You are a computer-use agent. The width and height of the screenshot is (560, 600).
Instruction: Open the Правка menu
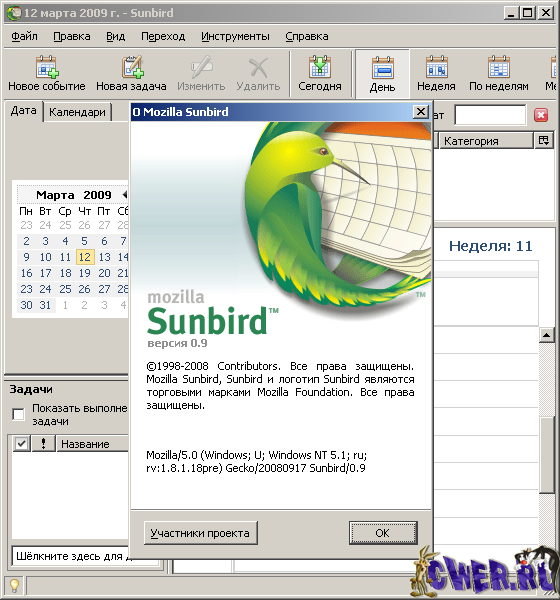72,36
